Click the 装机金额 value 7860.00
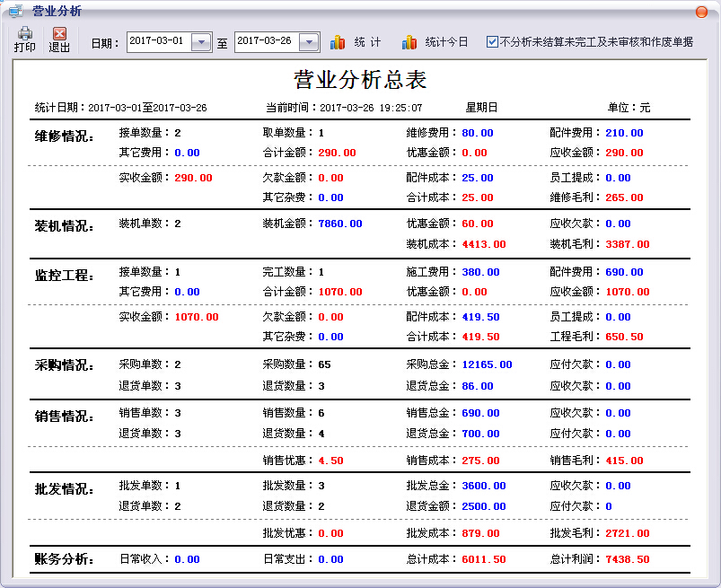Screen dimensions: 721x588 point(340,224)
